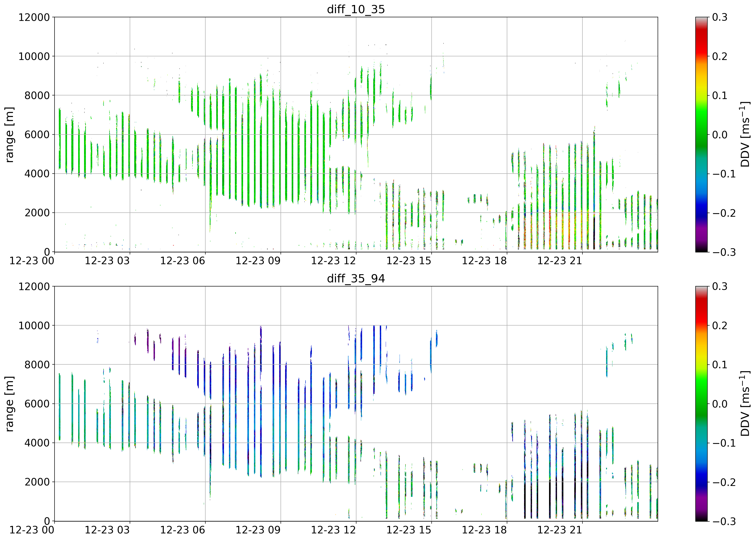The width and height of the screenshot is (756, 540).
Task: Click y-tick "6000" on the diff_10_35 plot
Action: coord(37,135)
